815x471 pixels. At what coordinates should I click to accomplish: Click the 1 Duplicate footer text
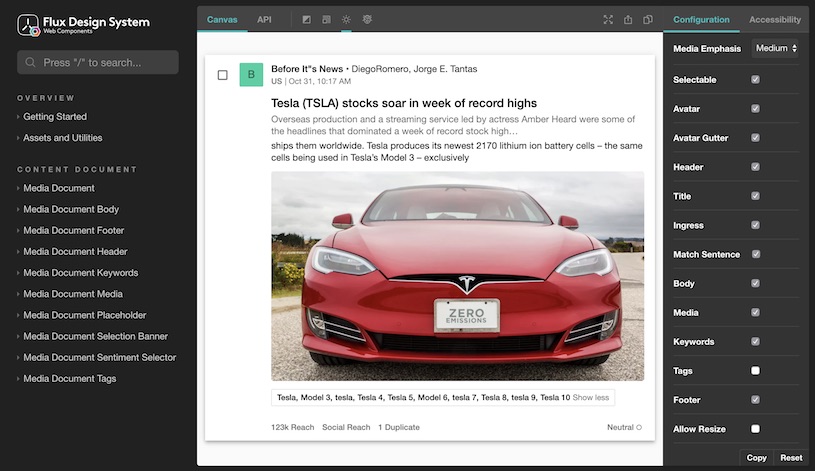pyautogui.click(x=399, y=427)
